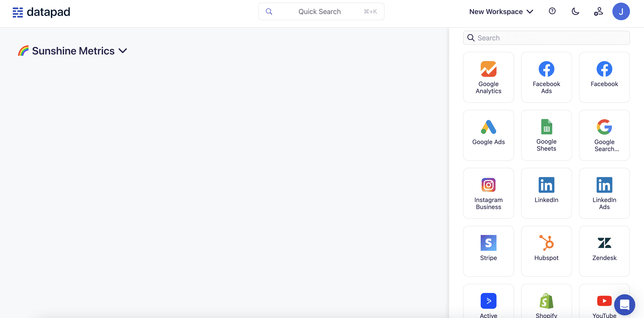Viewport: 644px width, 318px height.
Task: Open the help question mark icon
Action: (552, 11)
